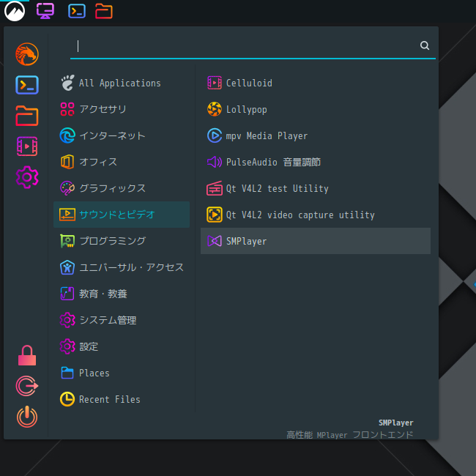This screenshot has height=476, width=476.
Task: Open PulseAudio 音量調節 volume control
Action: pyautogui.click(x=316, y=162)
